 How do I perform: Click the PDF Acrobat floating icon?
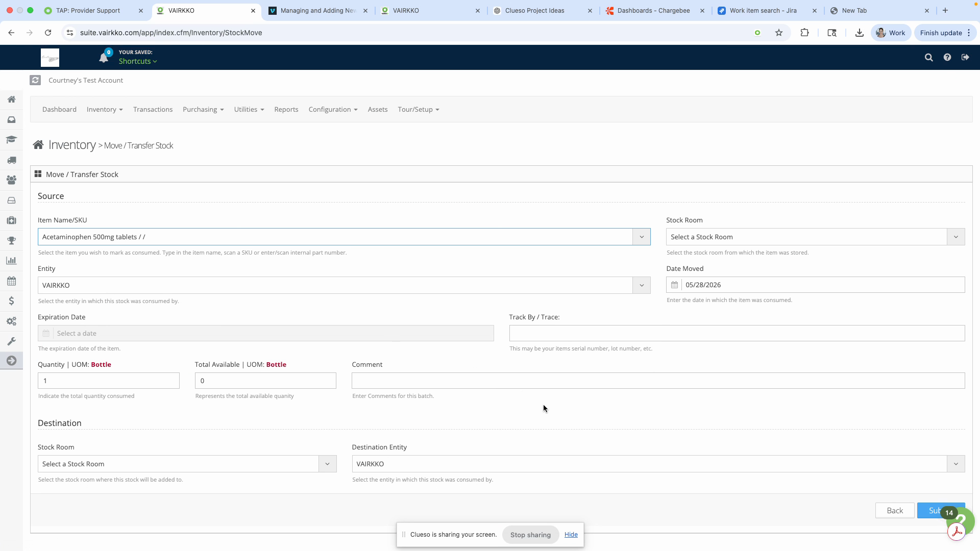click(x=957, y=532)
